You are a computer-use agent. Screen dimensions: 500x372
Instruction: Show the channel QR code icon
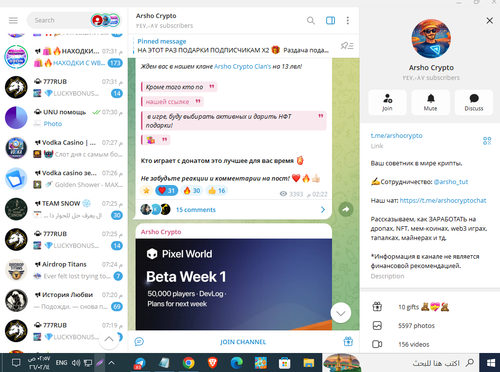tap(487, 141)
